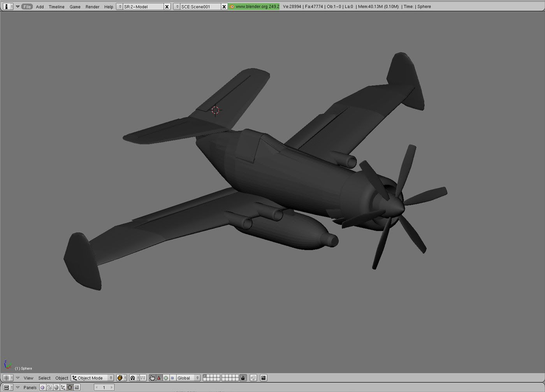Open the scene browse arrows
Image resolution: width=545 pixels, height=392 pixels.
click(177, 7)
